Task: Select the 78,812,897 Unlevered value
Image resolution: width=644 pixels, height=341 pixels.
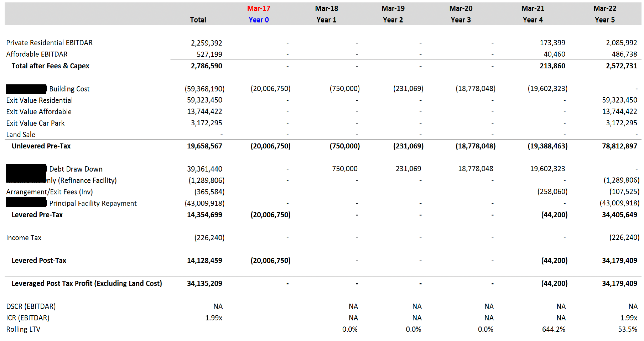Action: pos(619,146)
